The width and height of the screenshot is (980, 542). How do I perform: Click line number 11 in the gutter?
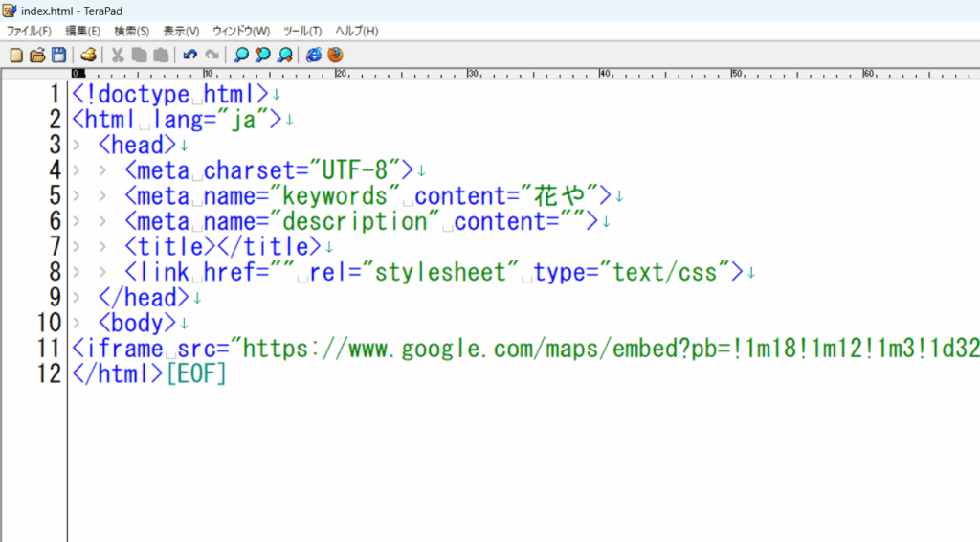click(x=49, y=347)
